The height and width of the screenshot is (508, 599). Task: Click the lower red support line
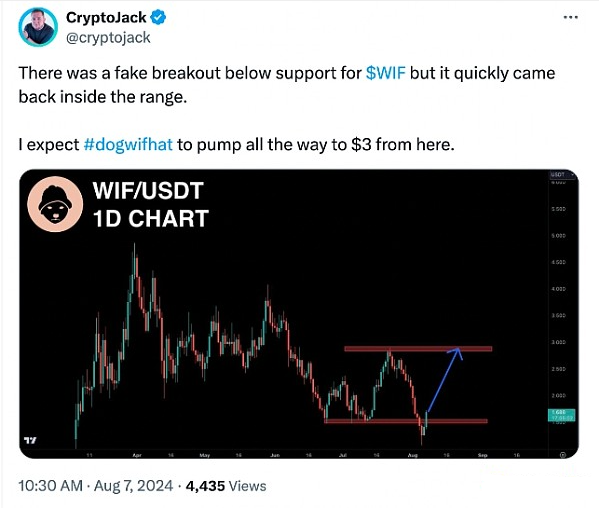tap(406, 421)
